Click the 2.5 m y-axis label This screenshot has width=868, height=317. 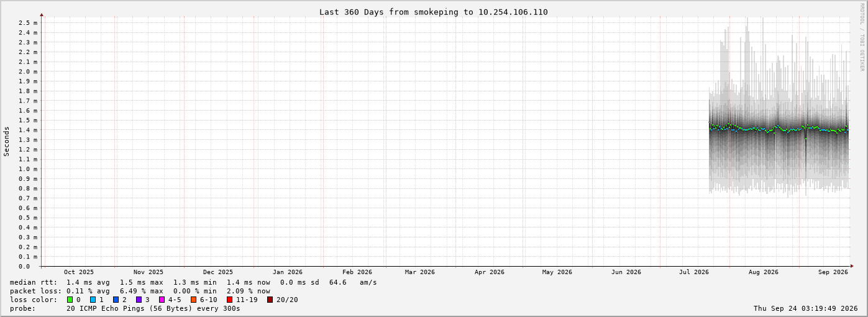tap(28, 23)
